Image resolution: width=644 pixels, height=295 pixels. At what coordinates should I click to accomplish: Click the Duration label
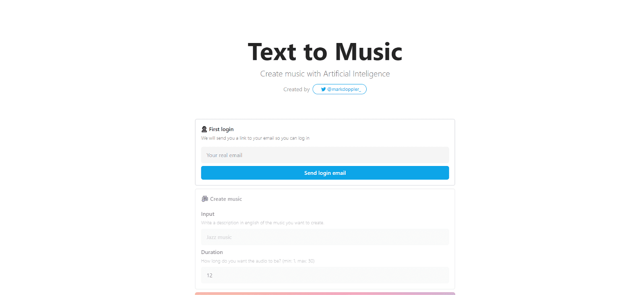click(212, 252)
